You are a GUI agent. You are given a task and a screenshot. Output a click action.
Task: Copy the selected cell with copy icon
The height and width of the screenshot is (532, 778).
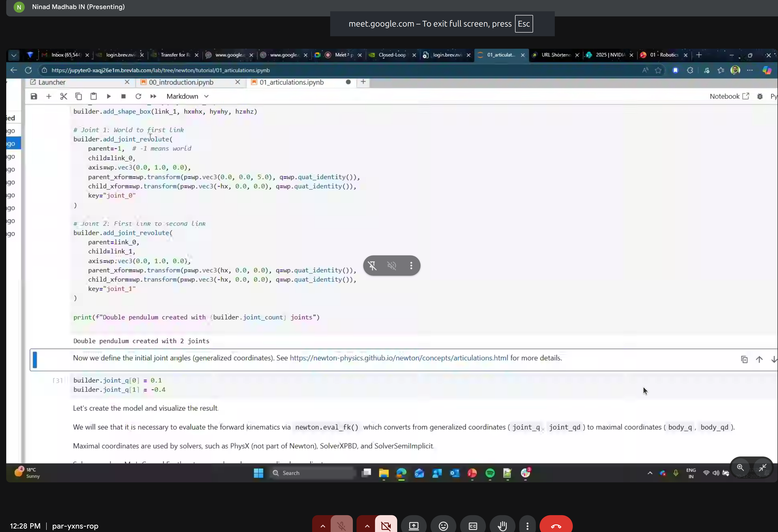[79, 96]
